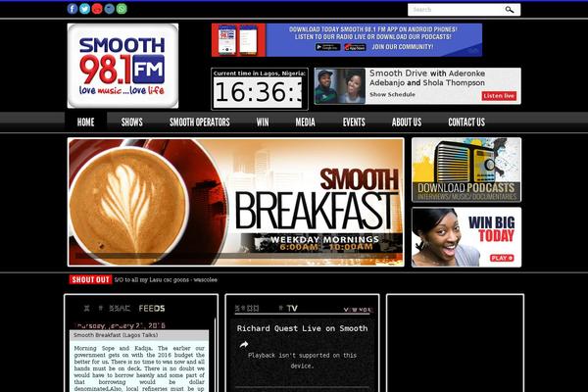Click the Richard Quest Live on Smooth title
Viewport: 588px width, 392px height.
tap(302, 328)
